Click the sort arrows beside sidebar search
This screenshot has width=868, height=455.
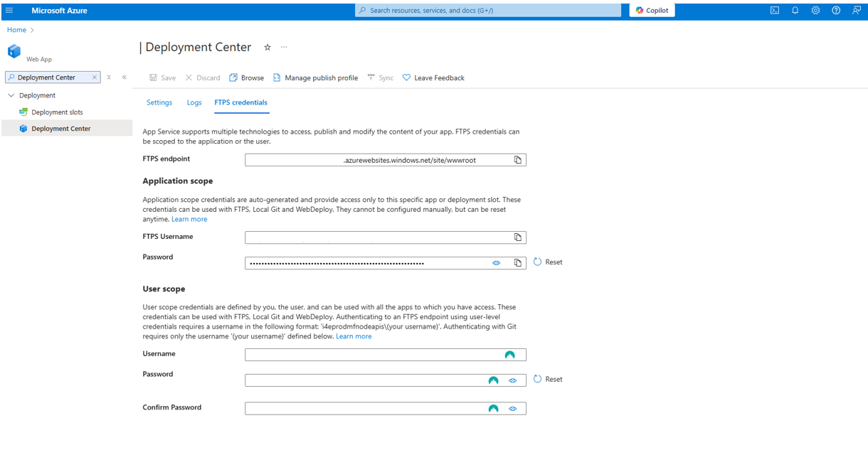point(109,77)
